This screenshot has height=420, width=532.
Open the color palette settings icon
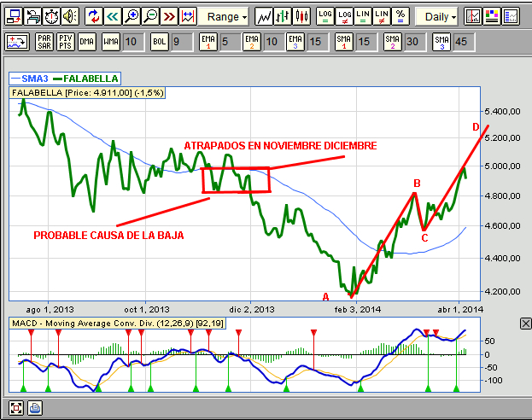pyautogui.click(x=492, y=16)
